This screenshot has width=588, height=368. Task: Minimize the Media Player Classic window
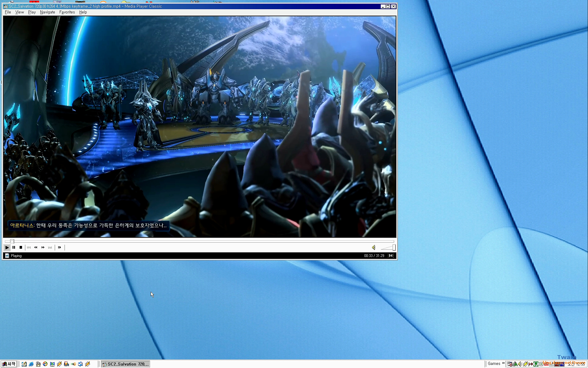pyautogui.click(x=383, y=6)
